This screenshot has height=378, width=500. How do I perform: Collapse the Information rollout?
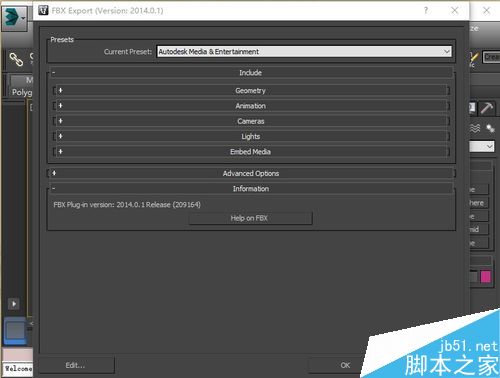[x=251, y=189]
